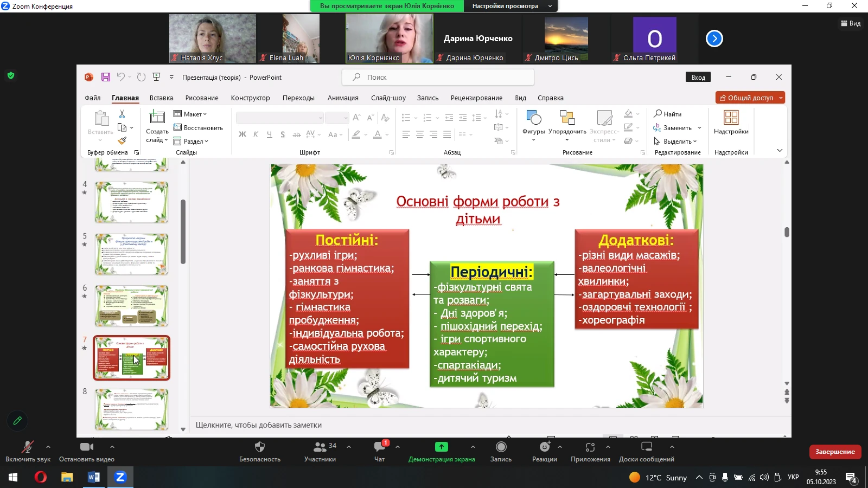Open Zoom Reactions (Реакции) icon
The height and width of the screenshot is (488, 868).
(x=544, y=447)
